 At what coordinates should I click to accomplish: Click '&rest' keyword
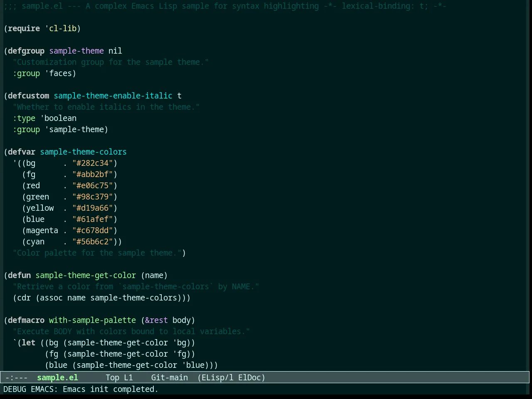[x=156, y=320]
